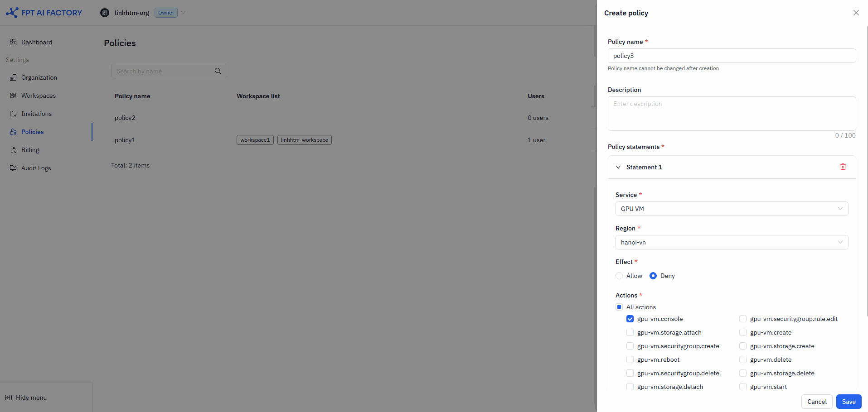Click the Dashboard sidebar icon
Image resolution: width=868 pixels, height=412 pixels.
point(13,42)
